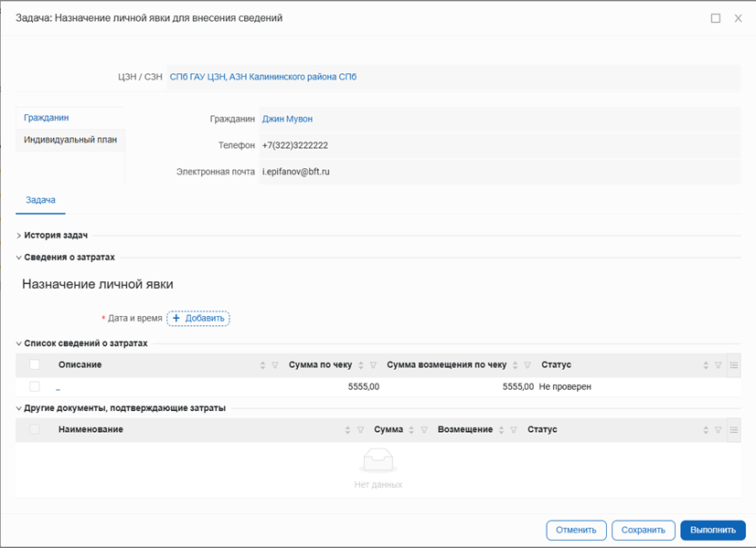Image resolution: width=756 pixels, height=548 pixels.
Task: Filter the Сумма возмещения по чеку column
Action: tap(527, 365)
